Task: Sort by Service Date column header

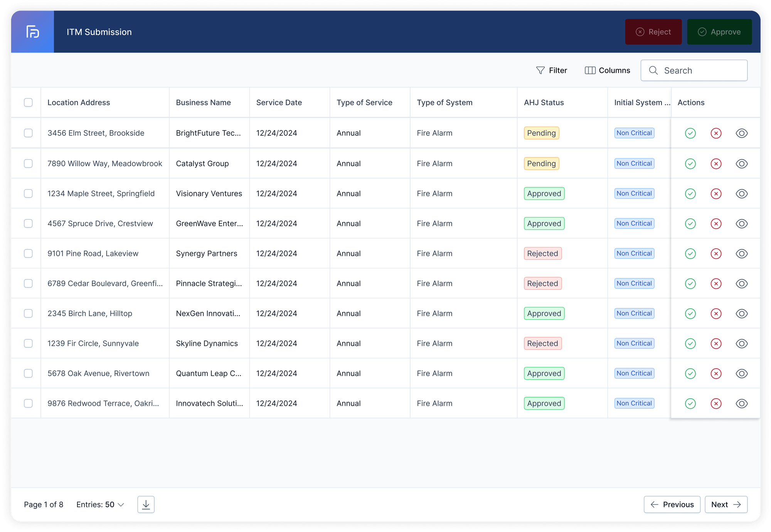Action: tap(279, 103)
